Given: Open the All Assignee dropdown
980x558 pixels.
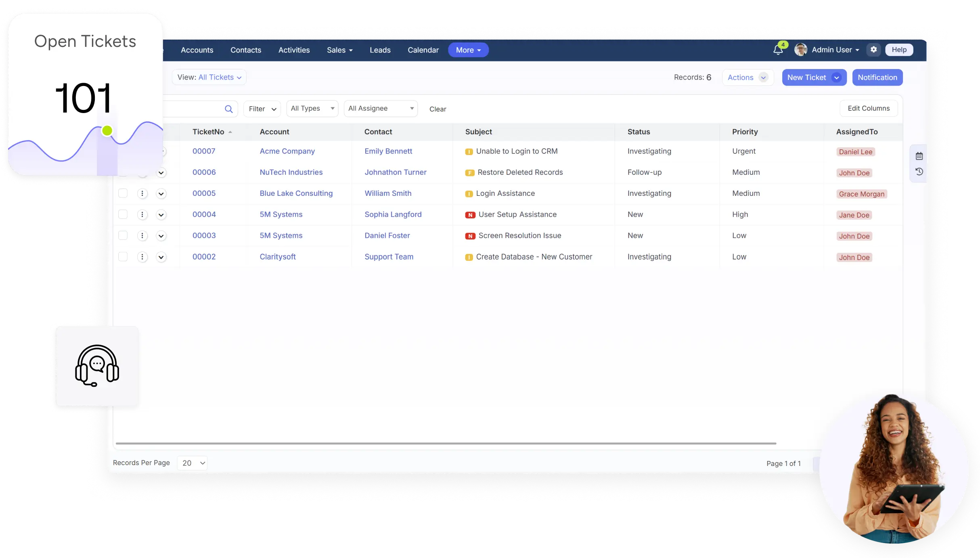Looking at the screenshot, I should tap(381, 109).
